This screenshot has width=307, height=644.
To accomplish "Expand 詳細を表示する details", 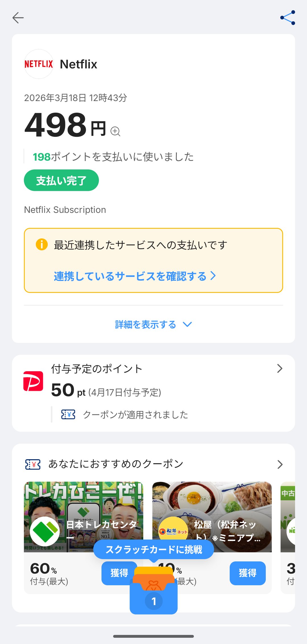I will (153, 324).
